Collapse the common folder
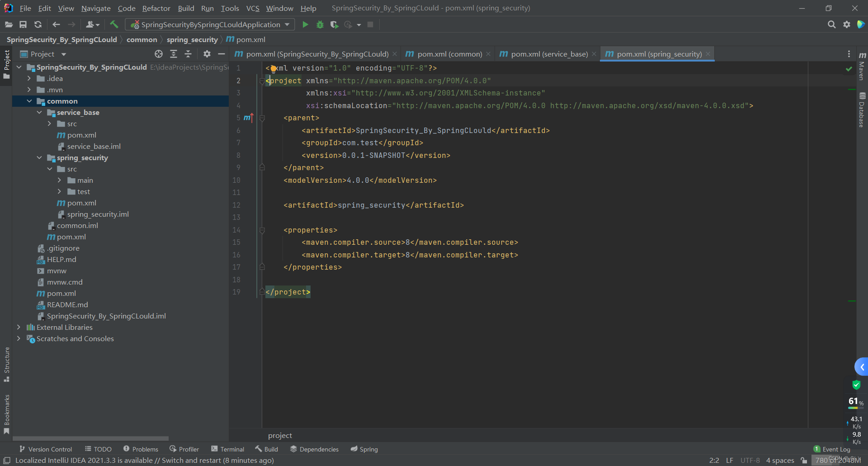Screen dimensions: 868x466 pyautogui.click(x=29, y=101)
